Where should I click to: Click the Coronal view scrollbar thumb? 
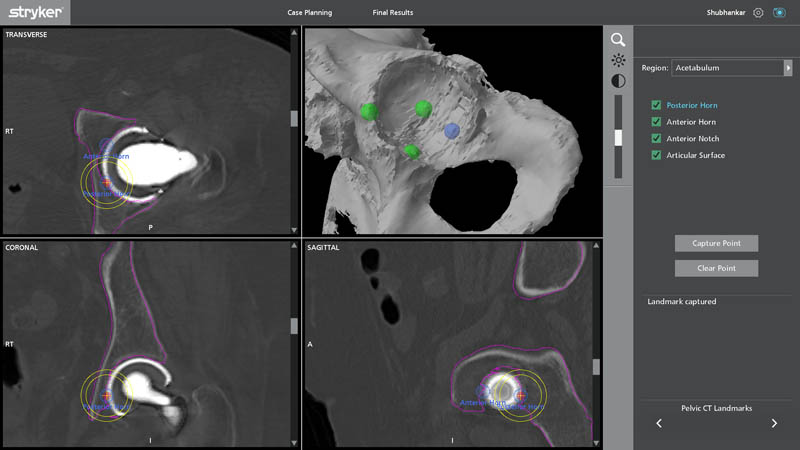pyautogui.click(x=294, y=326)
